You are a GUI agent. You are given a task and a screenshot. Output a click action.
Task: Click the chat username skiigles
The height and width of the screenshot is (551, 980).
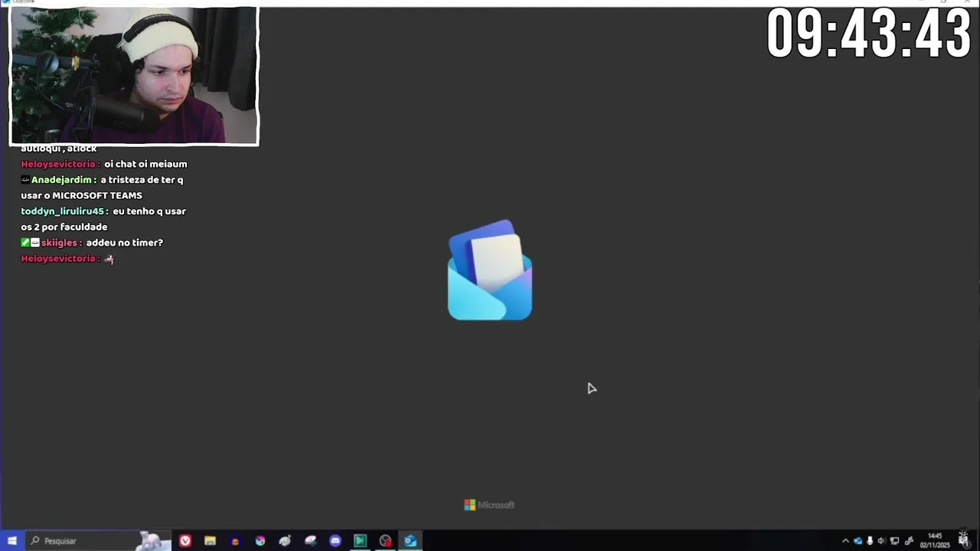tap(61, 243)
